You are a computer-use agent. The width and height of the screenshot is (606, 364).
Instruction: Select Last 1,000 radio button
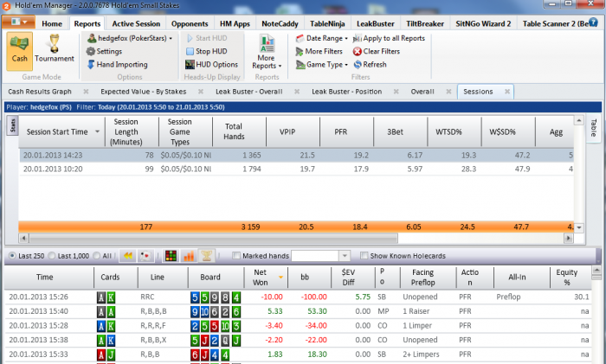point(52,256)
